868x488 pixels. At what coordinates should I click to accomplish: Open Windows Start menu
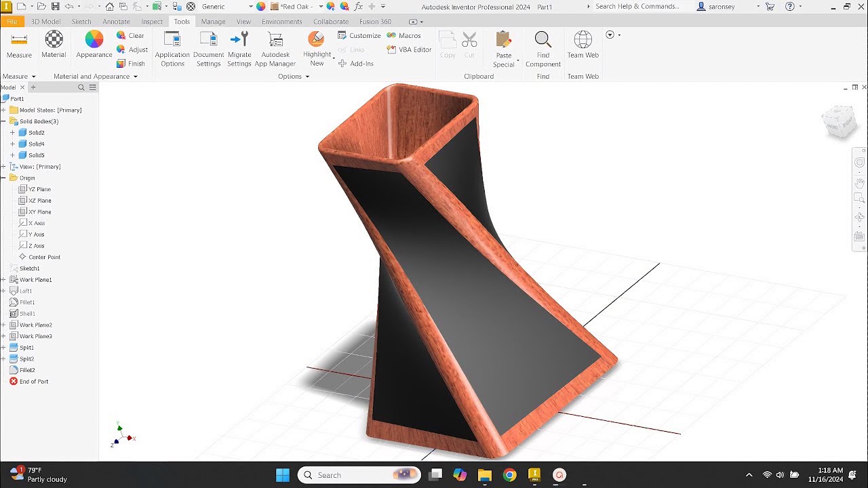click(x=283, y=475)
